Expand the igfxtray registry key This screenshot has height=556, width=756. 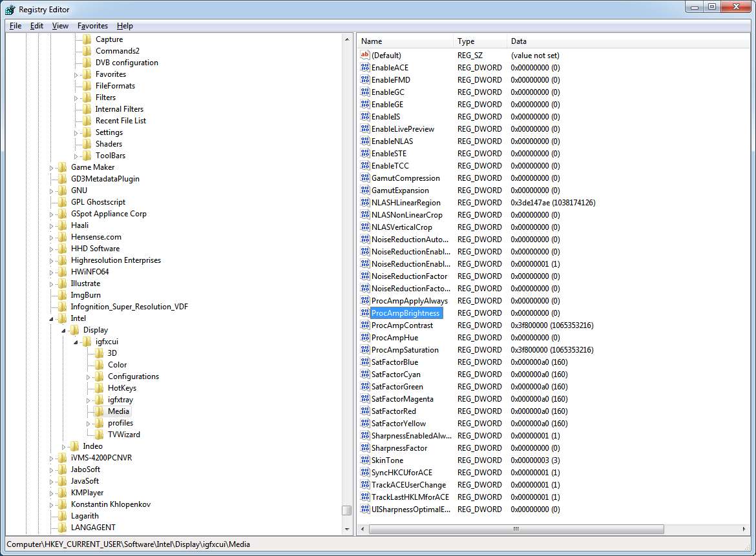click(88, 400)
